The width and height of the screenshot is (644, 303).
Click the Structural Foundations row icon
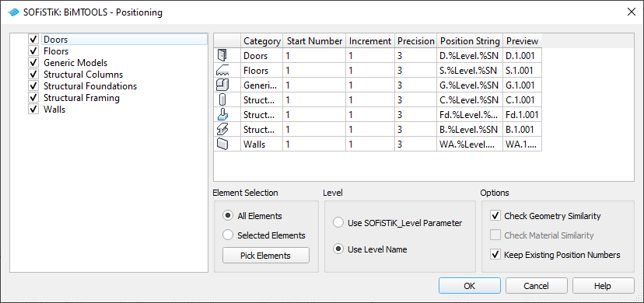(x=222, y=114)
